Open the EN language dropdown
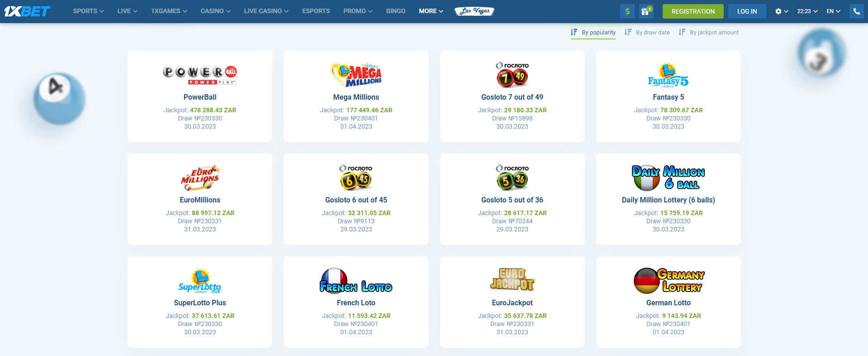Viewport: 868px width, 356px height. pos(834,11)
